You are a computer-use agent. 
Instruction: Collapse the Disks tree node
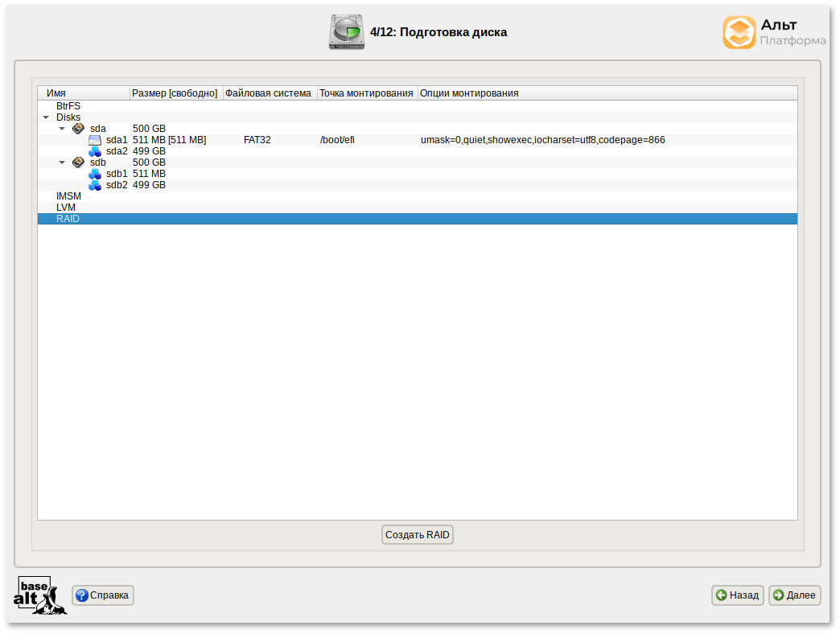point(46,117)
